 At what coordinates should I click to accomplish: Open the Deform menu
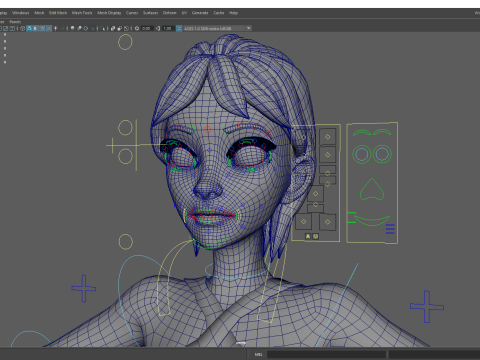169,13
